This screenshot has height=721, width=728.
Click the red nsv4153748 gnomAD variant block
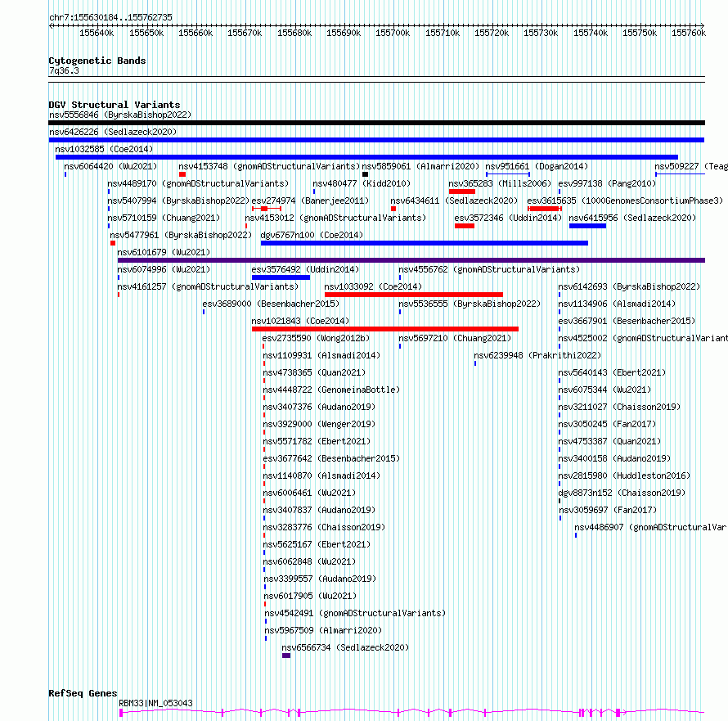[182, 174]
